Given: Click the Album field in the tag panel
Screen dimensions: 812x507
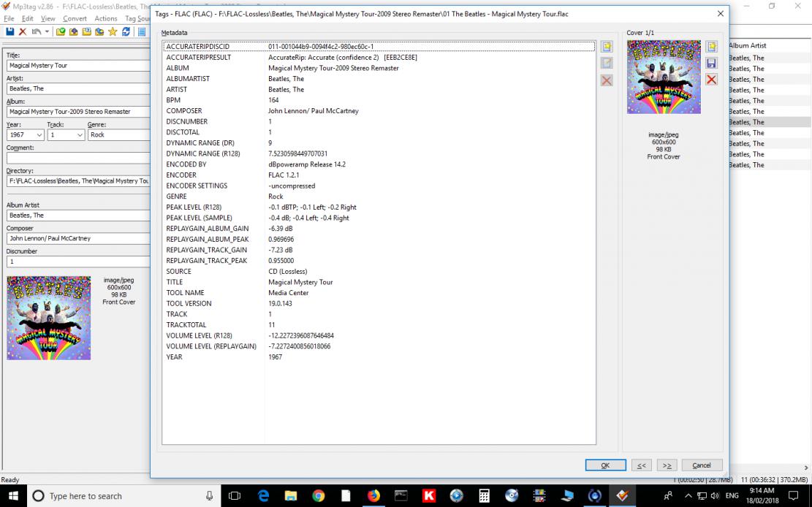Looking at the screenshot, I should [x=78, y=111].
